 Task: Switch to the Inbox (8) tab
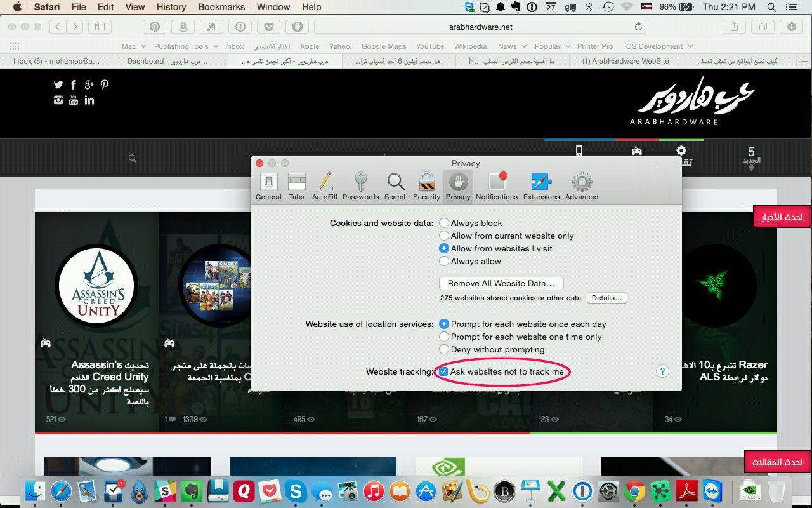[x=57, y=61]
